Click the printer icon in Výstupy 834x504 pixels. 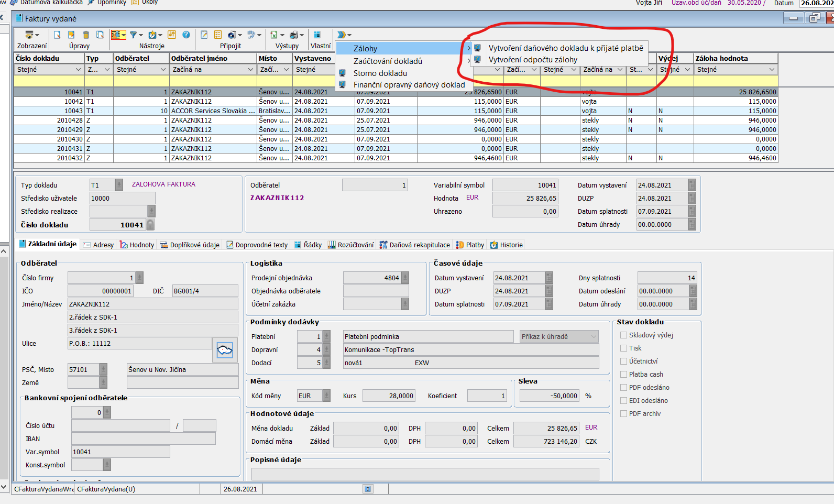(x=294, y=35)
